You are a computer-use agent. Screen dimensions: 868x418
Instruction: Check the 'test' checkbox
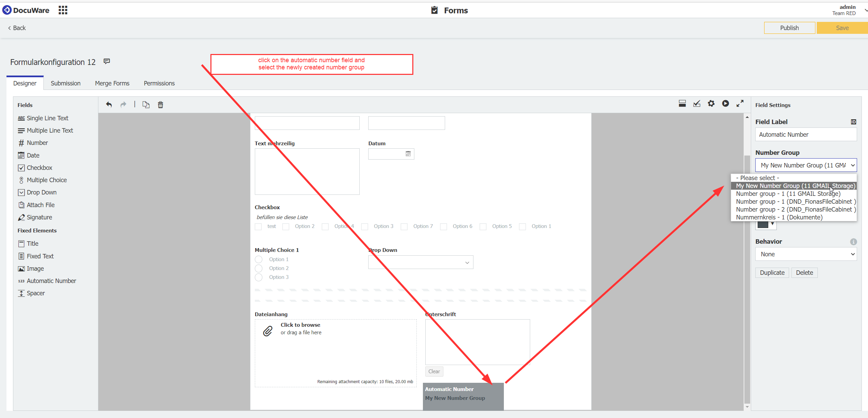[258, 227]
